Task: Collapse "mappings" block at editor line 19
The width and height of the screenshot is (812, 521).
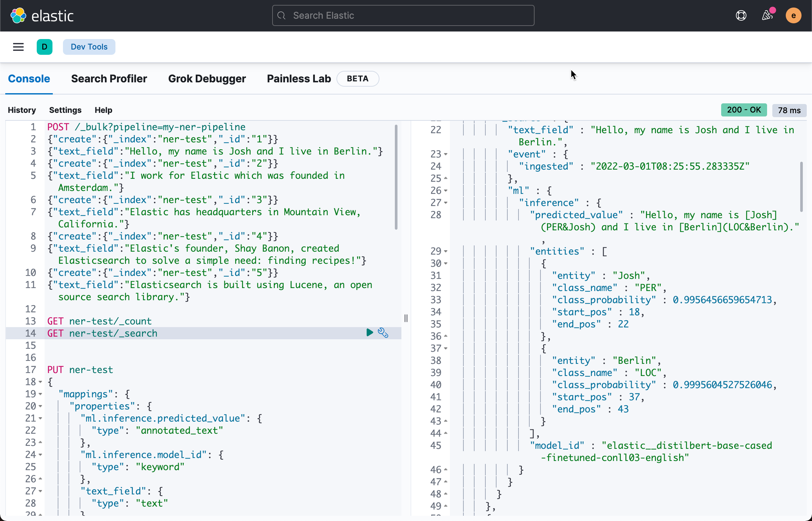Action: (40, 394)
